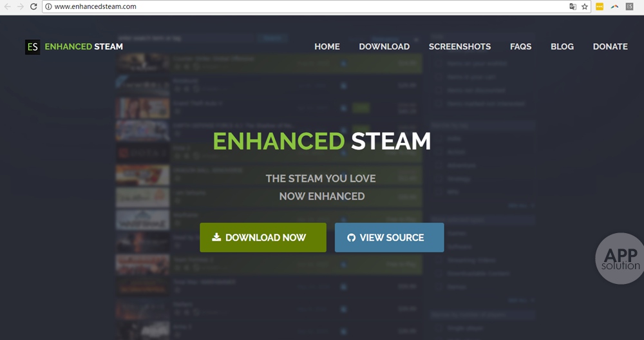The height and width of the screenshot is (340, 644).
Task: Click the browser forward arrow
Action: coord(21,6)
